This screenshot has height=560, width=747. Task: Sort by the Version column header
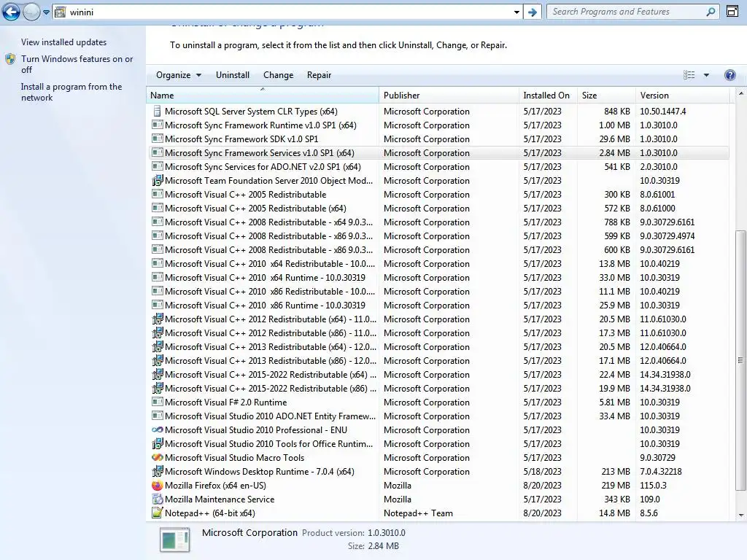682,96
